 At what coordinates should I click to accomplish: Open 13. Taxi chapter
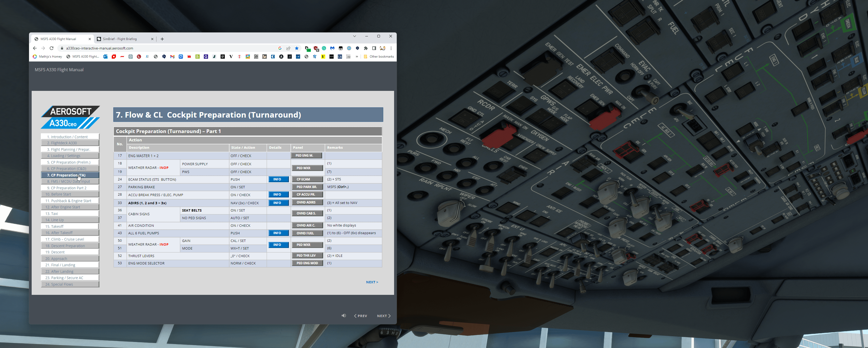[x=70, y=213]
